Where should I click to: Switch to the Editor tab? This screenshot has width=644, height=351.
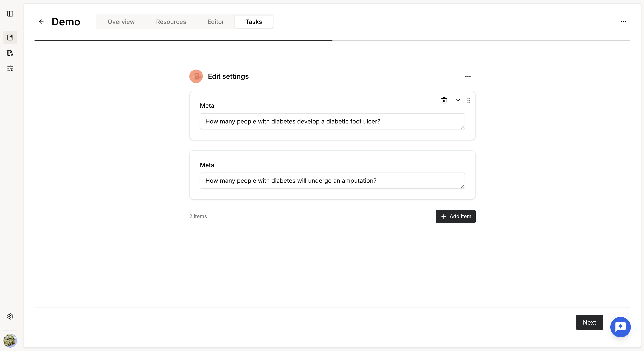click(215, 22)
